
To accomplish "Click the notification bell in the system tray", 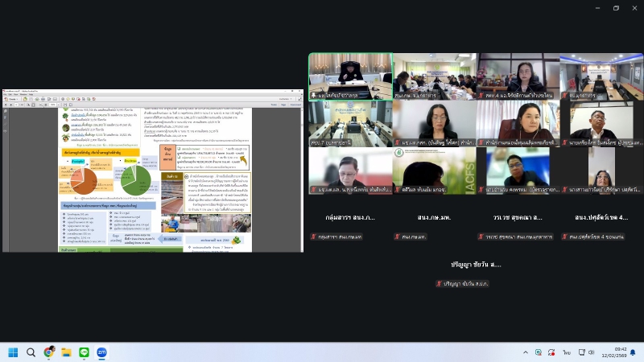I will (x=634, y=352).
